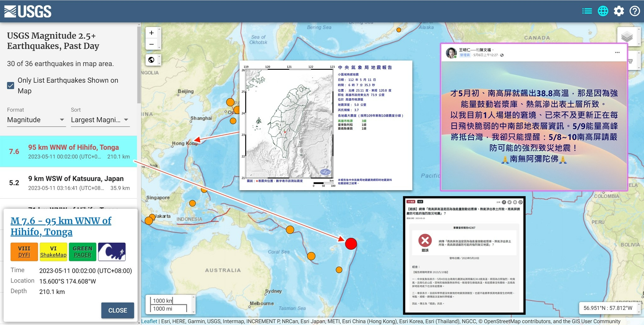Select the red Tonga M7.6 earthquake marker
Image resolution: width=644 pixels, height=325 pixels.
[x=351, y=244]
